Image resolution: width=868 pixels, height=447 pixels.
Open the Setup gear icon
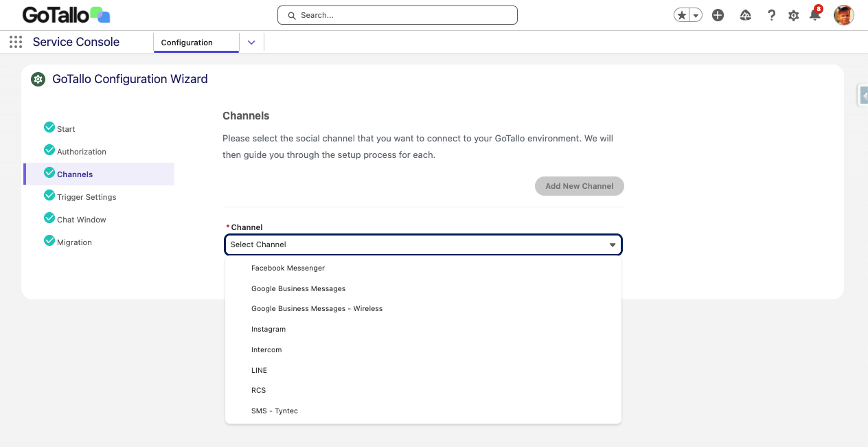793,15
